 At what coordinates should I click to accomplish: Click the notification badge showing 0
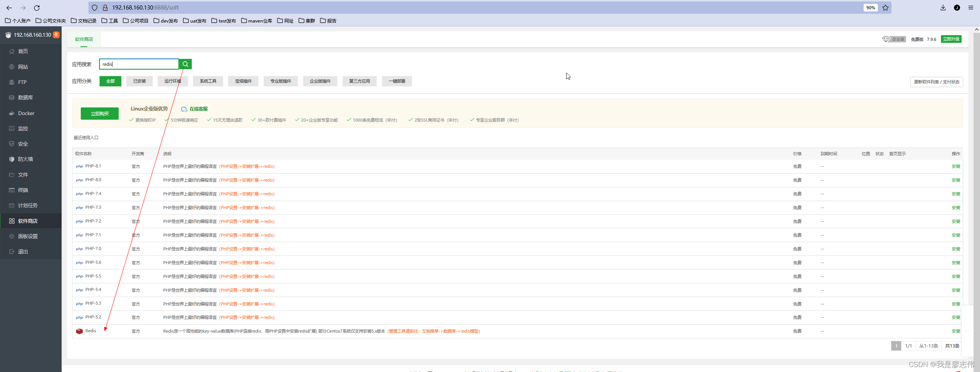pos(56,35)
